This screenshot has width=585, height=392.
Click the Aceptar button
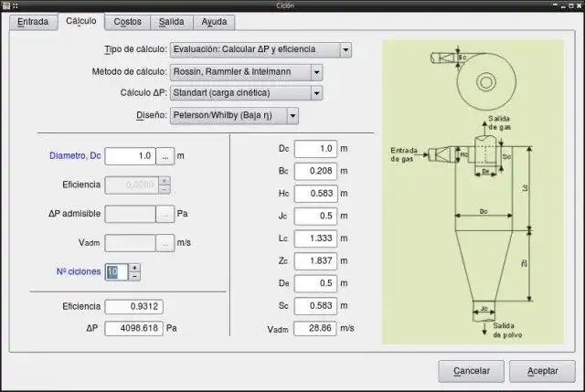click(542, 371)
